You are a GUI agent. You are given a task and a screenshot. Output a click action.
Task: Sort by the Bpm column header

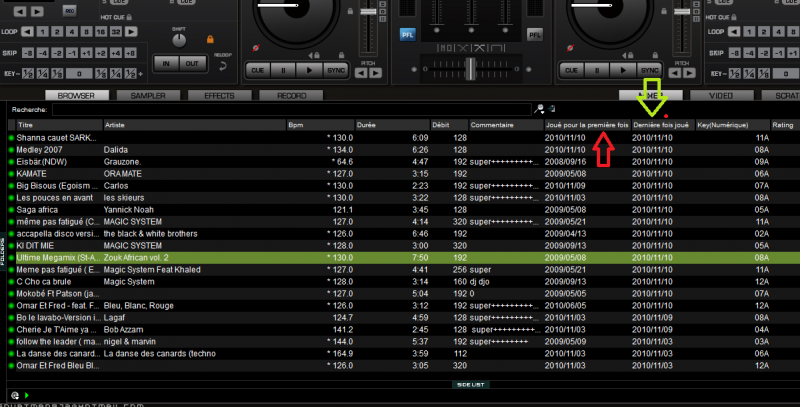click(x=320, y=125)
